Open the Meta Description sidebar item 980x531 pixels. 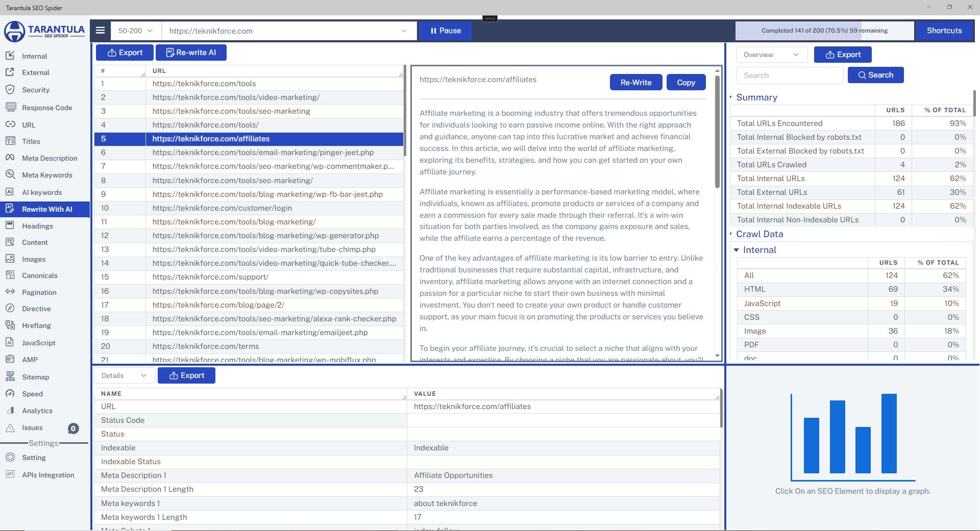(50, 158)
